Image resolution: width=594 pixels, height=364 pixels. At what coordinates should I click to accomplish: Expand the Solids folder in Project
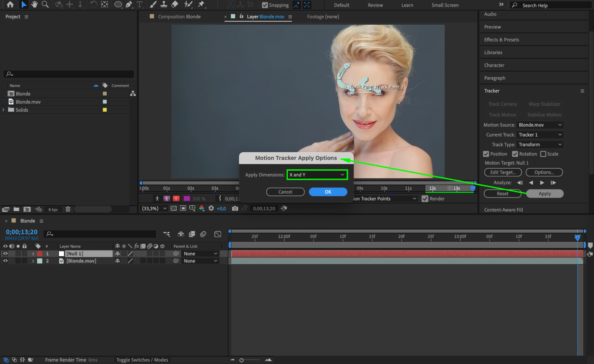coord(4,110)
